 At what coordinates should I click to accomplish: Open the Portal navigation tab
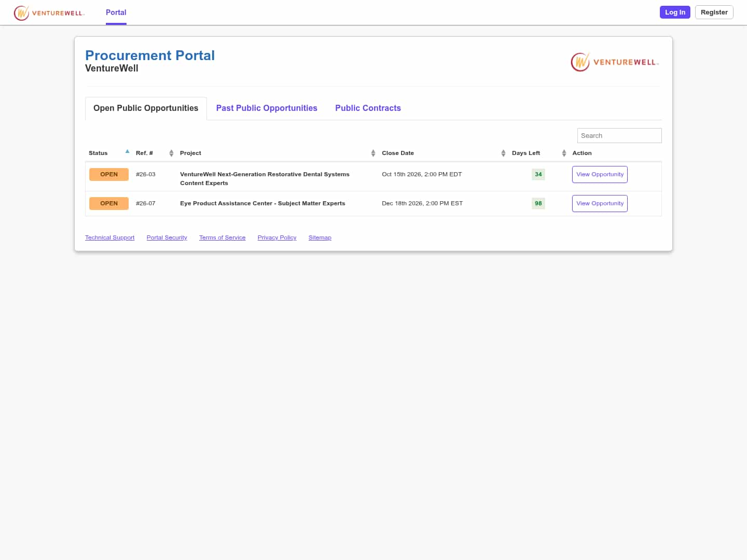116,12
